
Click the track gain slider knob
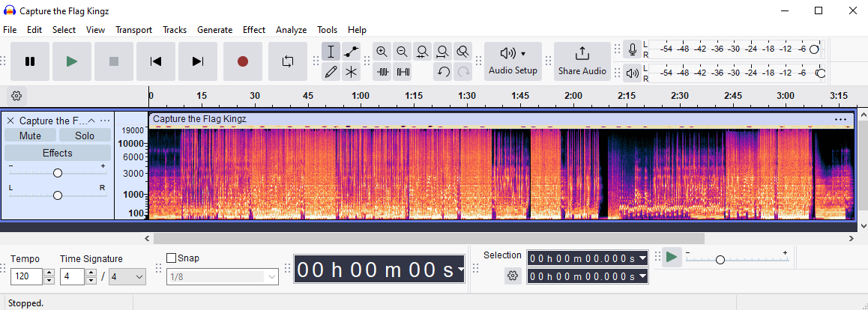click(58, 172)
